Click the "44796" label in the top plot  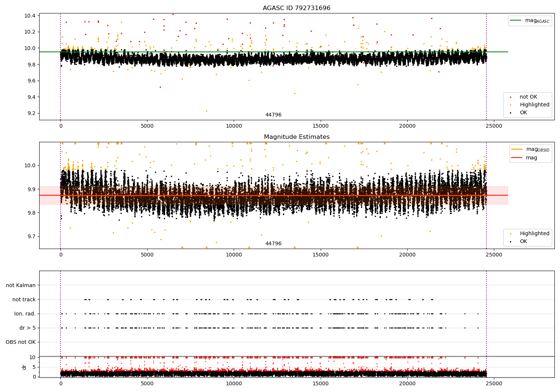273,115
